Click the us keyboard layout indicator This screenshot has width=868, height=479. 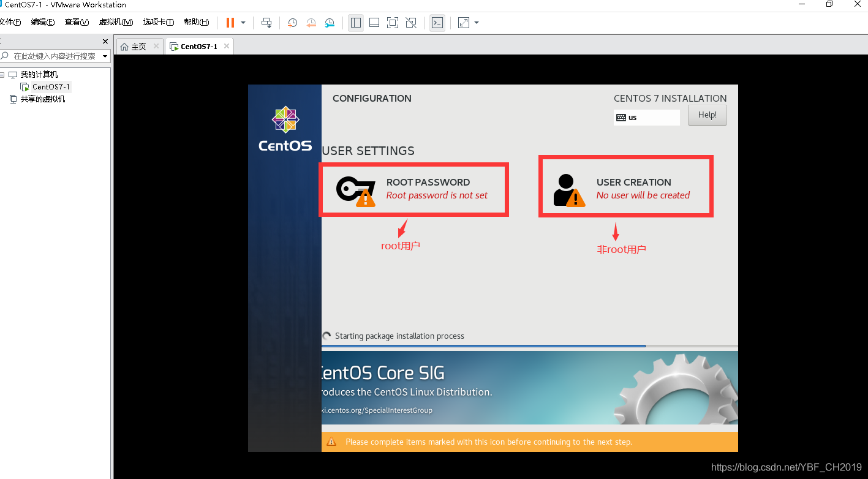point(647,118)
